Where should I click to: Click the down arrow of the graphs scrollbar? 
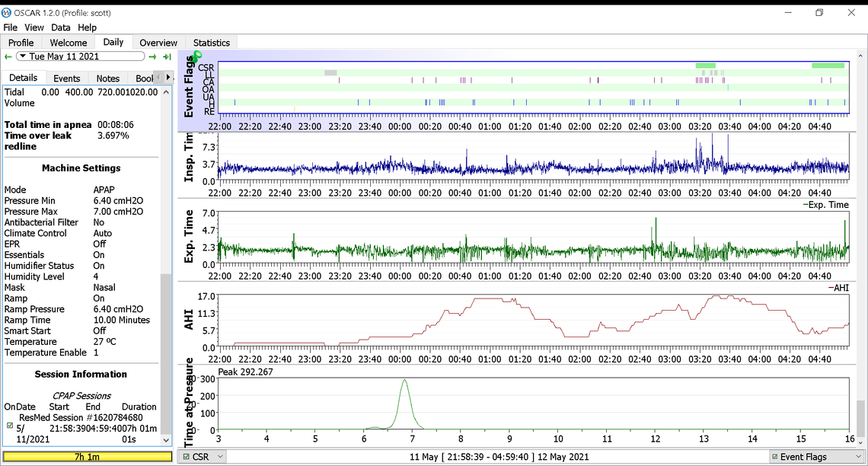[x=861, y=441]
